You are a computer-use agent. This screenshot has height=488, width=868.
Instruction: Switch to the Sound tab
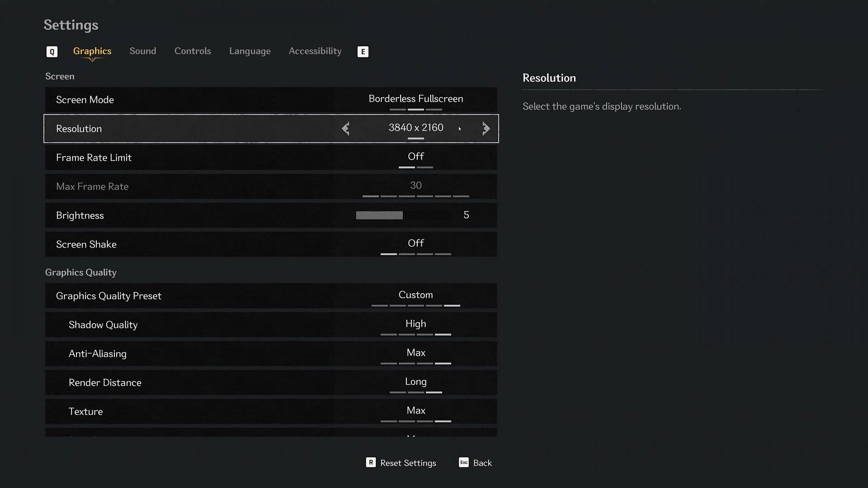point(143,51)
